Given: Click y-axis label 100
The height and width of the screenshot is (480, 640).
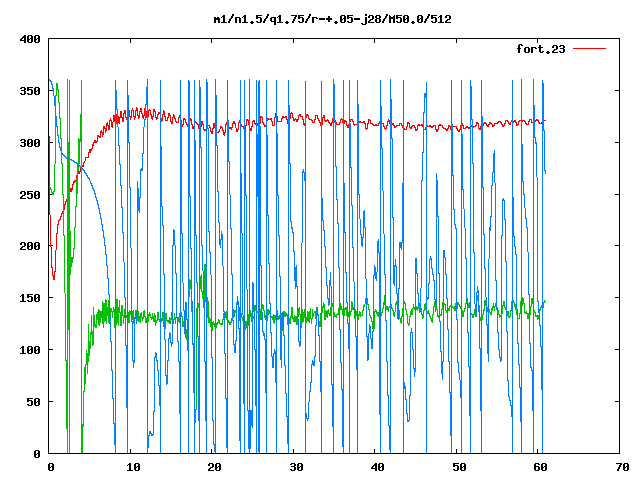Looking at the screenshot, I should point(30,350).
